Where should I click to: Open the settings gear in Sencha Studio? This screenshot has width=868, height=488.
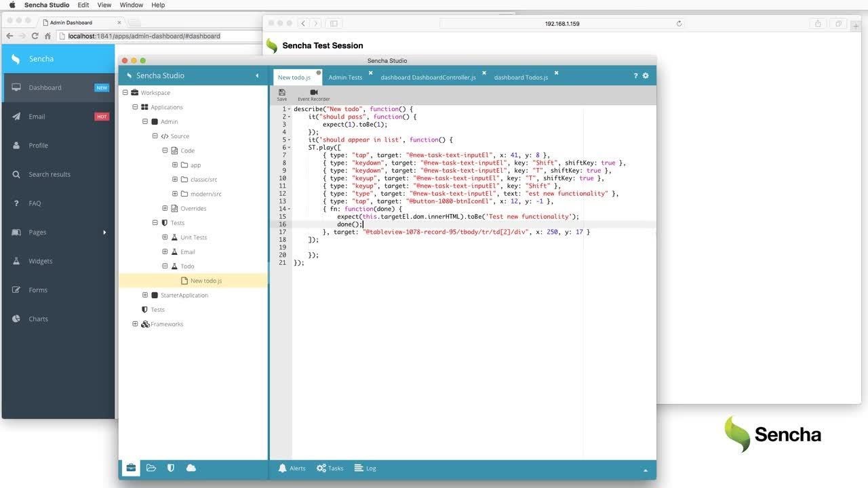coord(646,76)
